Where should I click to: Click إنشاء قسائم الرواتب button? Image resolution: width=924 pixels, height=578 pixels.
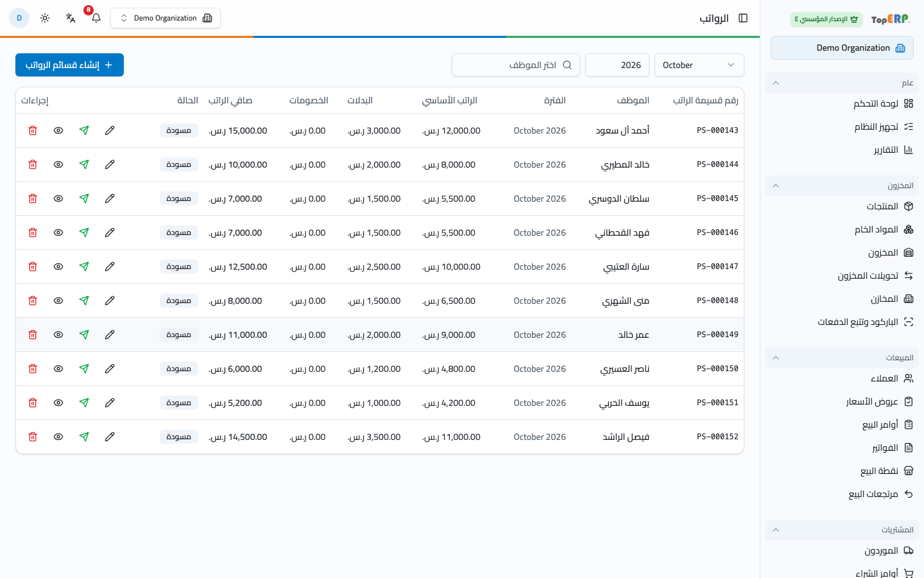69,65
